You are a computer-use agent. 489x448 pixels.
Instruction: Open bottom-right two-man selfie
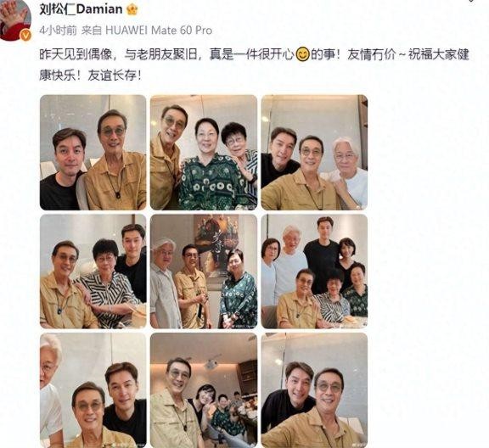click(x=314, y=390)
